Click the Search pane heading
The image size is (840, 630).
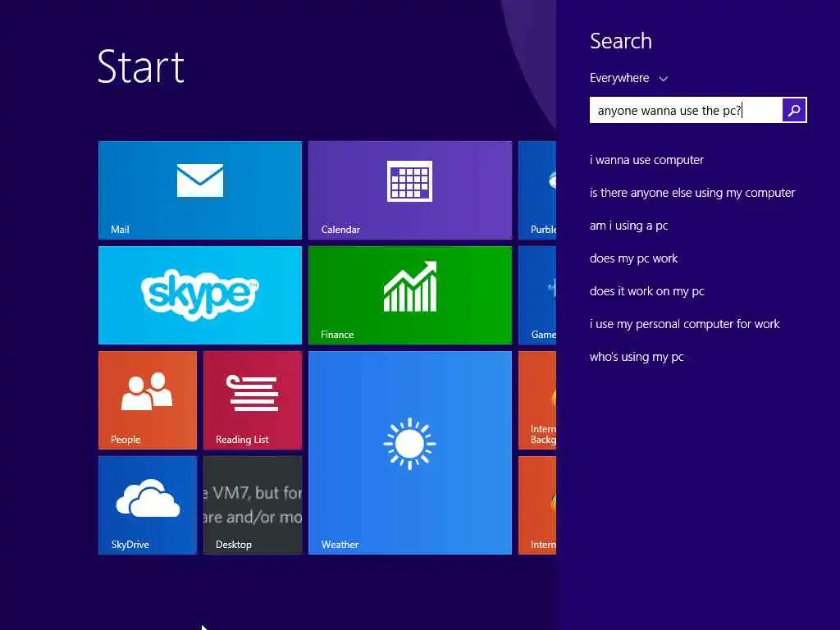[x=621, y=41]
